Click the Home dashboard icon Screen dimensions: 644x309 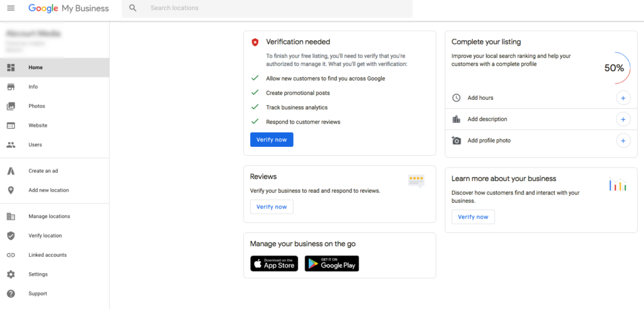click(x=11, y=68)
